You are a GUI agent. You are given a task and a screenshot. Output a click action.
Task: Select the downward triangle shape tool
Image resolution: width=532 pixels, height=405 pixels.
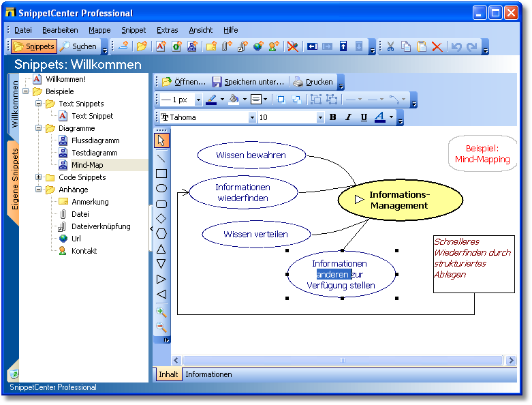pyautogui.click(x=161, y=264)
